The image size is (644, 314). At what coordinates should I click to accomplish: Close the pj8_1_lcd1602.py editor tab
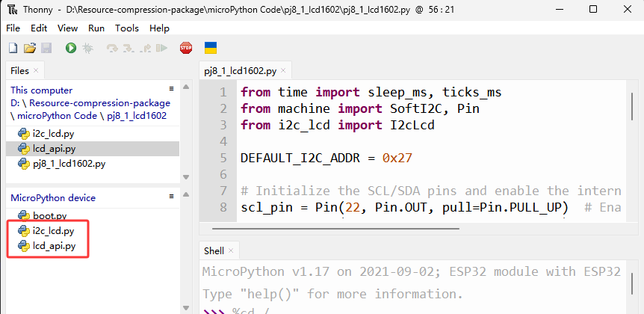283,70
